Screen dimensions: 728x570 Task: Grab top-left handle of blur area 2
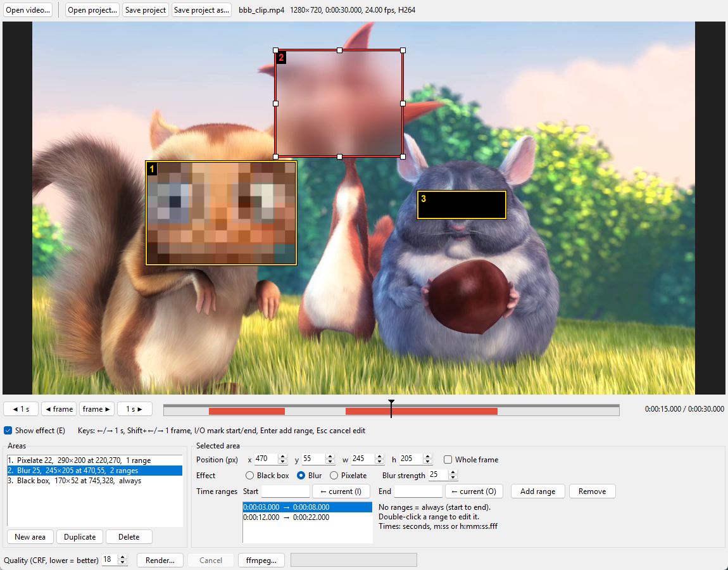[x=276, y=50]
